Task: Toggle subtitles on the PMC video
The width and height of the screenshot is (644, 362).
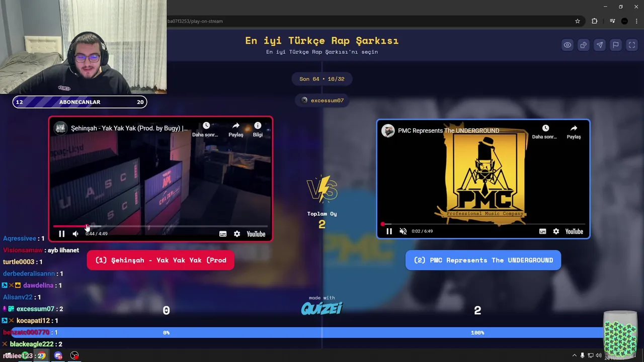Action: coord(542,231)
